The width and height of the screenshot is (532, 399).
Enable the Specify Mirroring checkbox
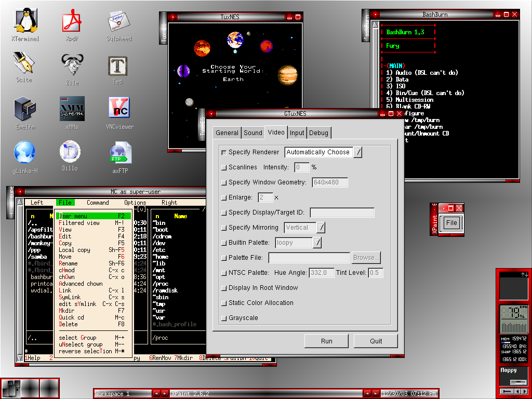tap(224, 228)
